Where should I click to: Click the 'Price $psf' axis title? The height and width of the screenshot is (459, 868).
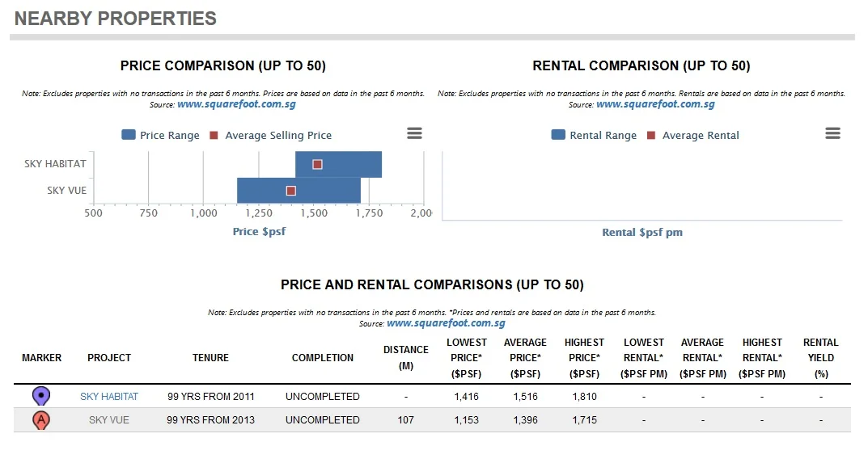point(259,231)
